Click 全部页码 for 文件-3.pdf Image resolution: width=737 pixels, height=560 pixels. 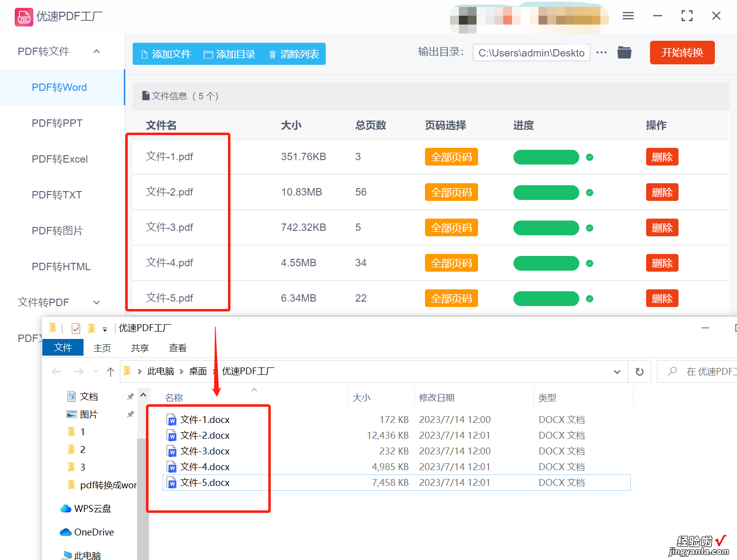(x=452, y=228)
